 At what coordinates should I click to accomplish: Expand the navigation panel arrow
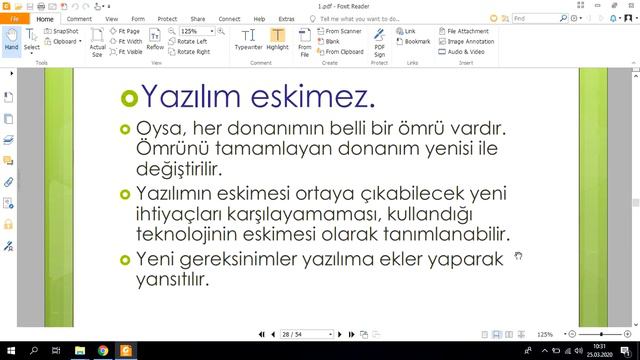tap(11, 73)
